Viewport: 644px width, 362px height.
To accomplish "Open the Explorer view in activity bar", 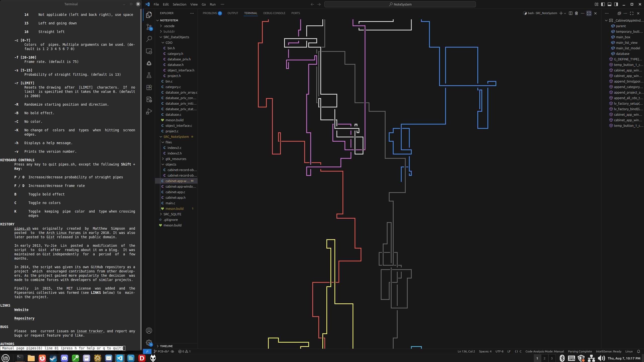I will pyautogui.click(x=149, y=15).
